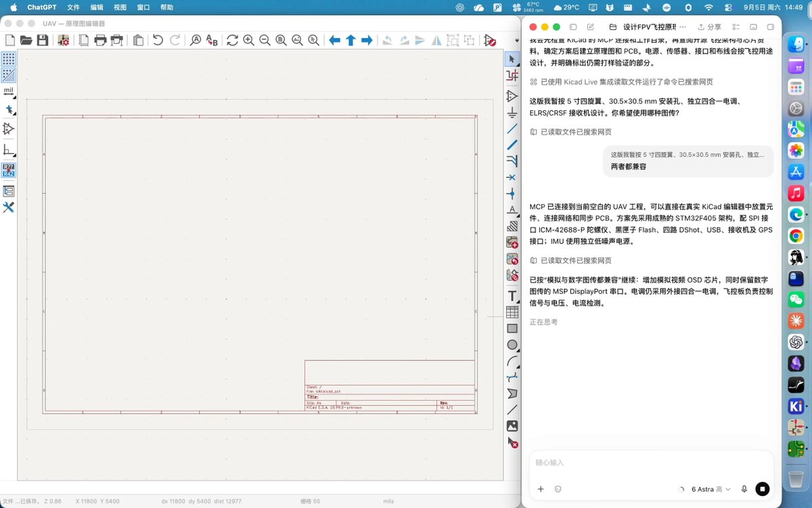
Task: Toggle automatic annotation R?? R42 icon
Action: (9, 169)
